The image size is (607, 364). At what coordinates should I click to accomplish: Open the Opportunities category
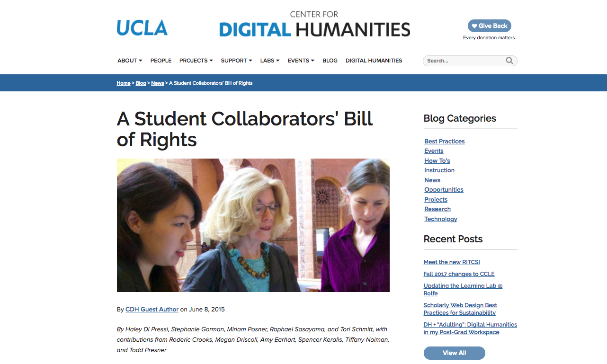click(444, 190)
